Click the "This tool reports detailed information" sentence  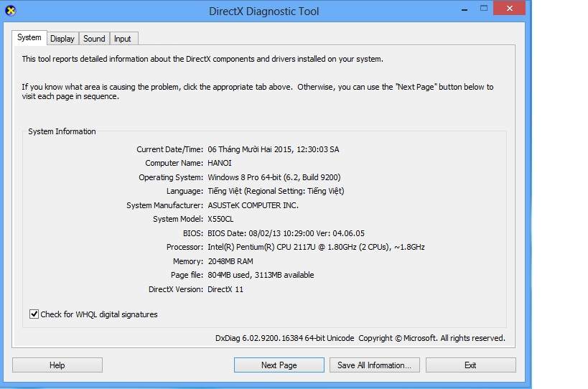coord(202,59)
